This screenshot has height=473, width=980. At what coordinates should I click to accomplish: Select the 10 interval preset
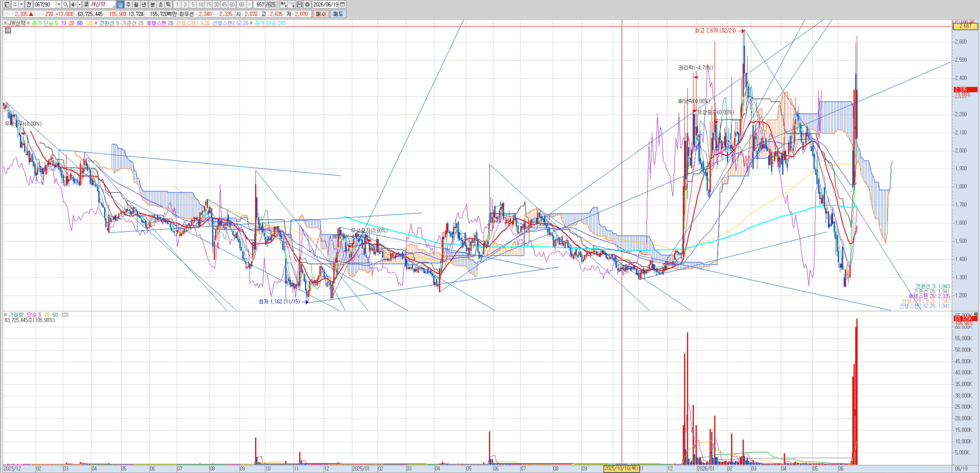tap(201, 5)
